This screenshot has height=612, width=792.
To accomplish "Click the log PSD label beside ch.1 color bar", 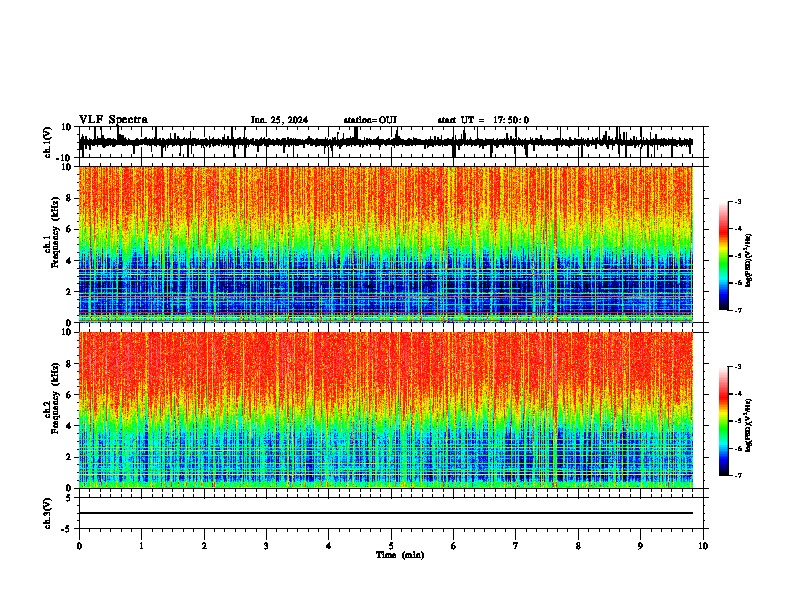I will 748,260.
